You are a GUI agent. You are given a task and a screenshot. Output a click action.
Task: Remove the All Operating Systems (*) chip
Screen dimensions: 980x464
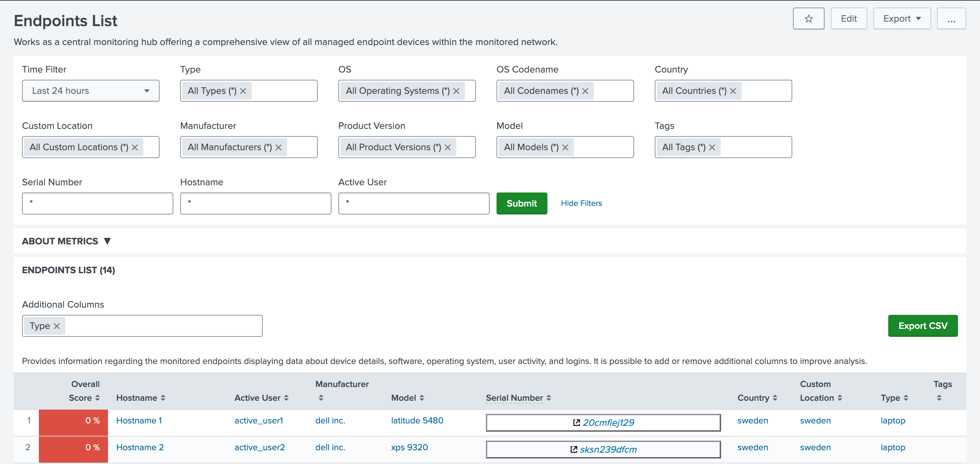pyautogui.click(x=456, y=91)
